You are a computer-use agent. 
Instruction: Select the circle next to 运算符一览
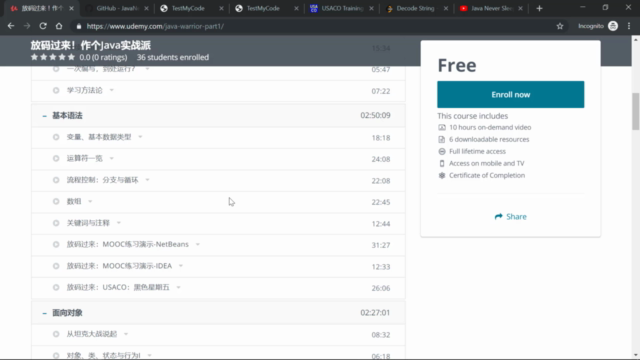pyautogui.click(x=56, y=158)
